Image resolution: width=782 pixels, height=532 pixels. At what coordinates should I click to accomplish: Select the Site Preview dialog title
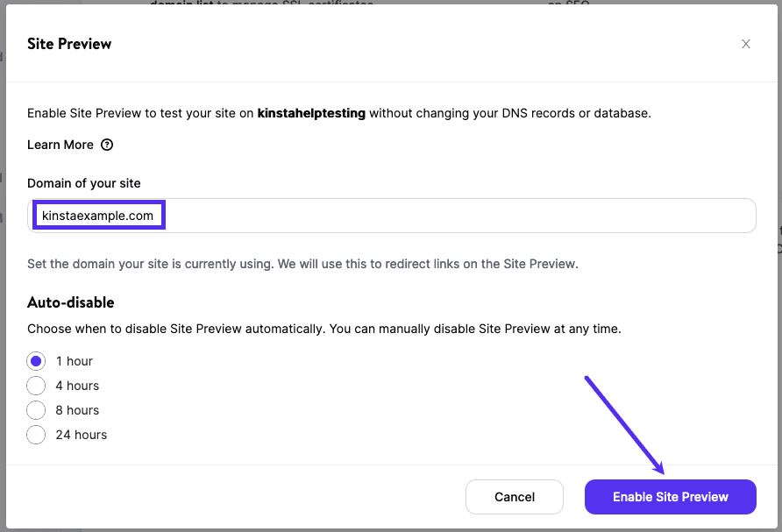pos(69,44)
